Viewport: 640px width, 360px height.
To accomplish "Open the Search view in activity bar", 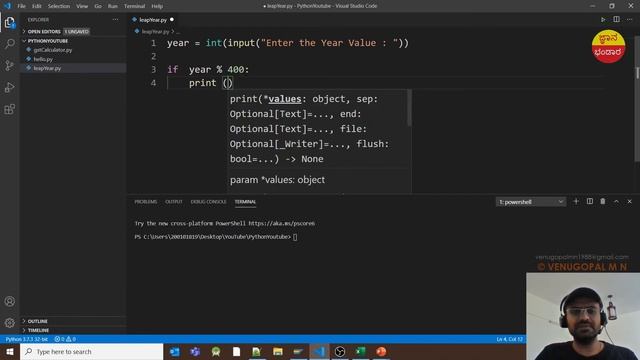I will (x=9, y=44).
